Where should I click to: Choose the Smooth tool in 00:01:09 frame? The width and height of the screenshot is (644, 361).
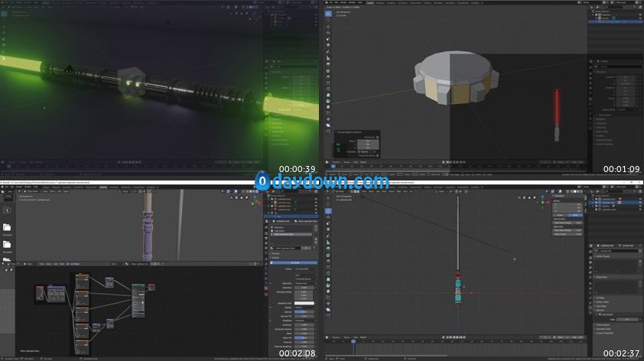pyautogui.click(x=328, y=107)
